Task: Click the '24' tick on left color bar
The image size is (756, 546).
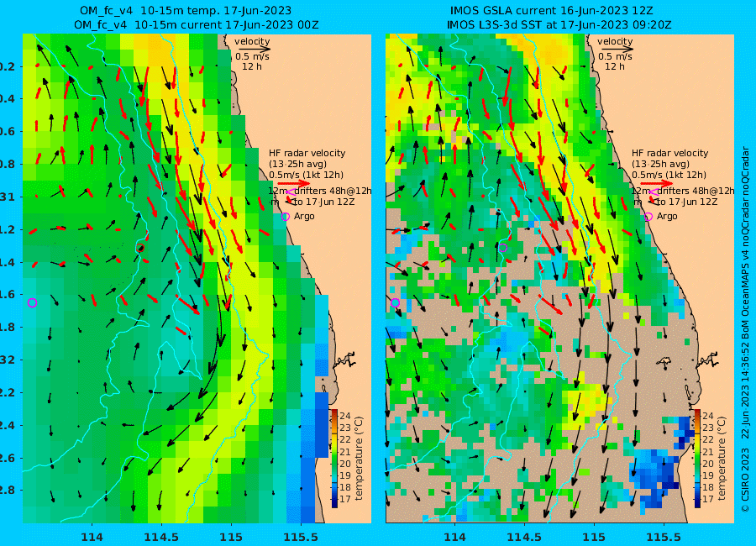Action: click(x=345, y=416)
